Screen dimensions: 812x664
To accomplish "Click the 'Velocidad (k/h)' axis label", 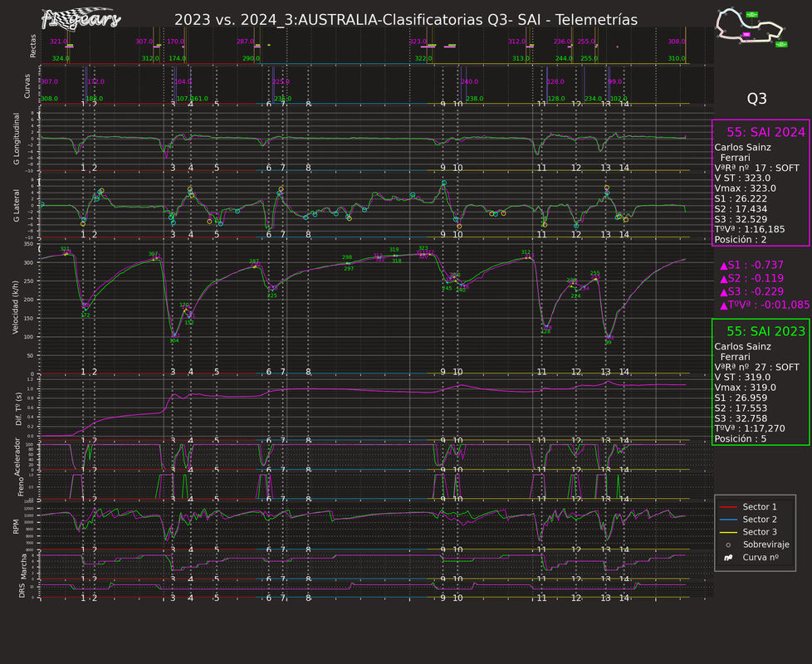I will (16, 307).
